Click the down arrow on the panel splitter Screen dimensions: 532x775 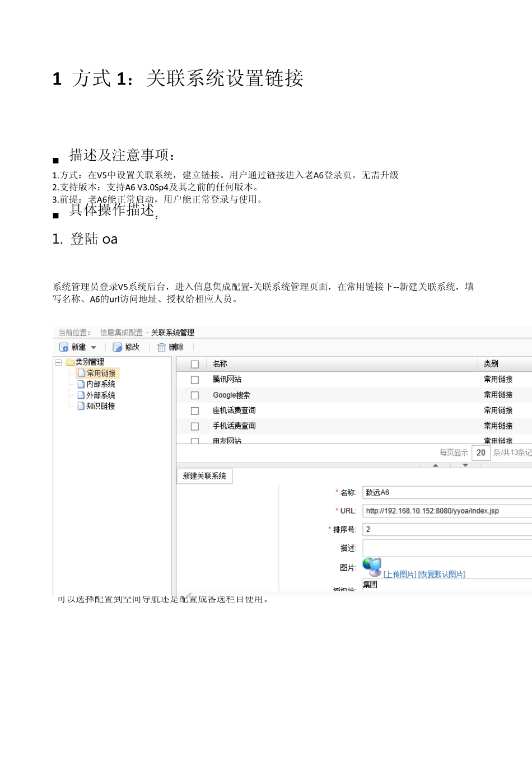coord(465,465)
